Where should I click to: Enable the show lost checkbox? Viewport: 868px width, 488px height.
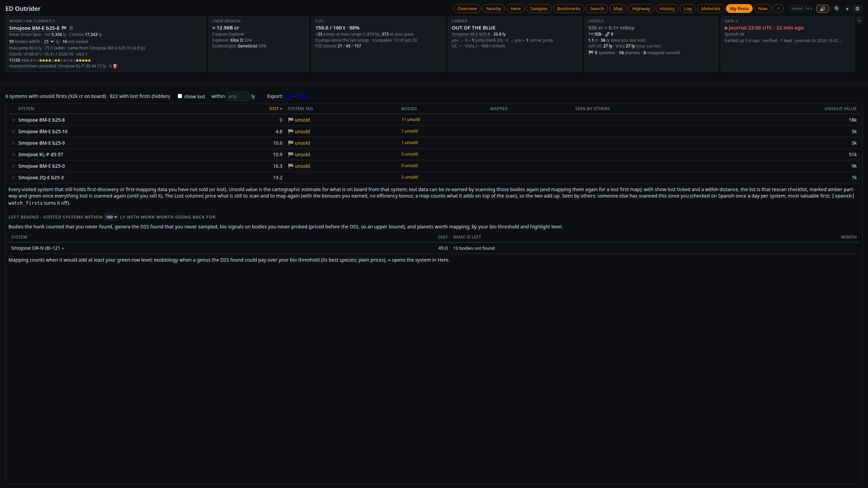[x=180, y=96]
